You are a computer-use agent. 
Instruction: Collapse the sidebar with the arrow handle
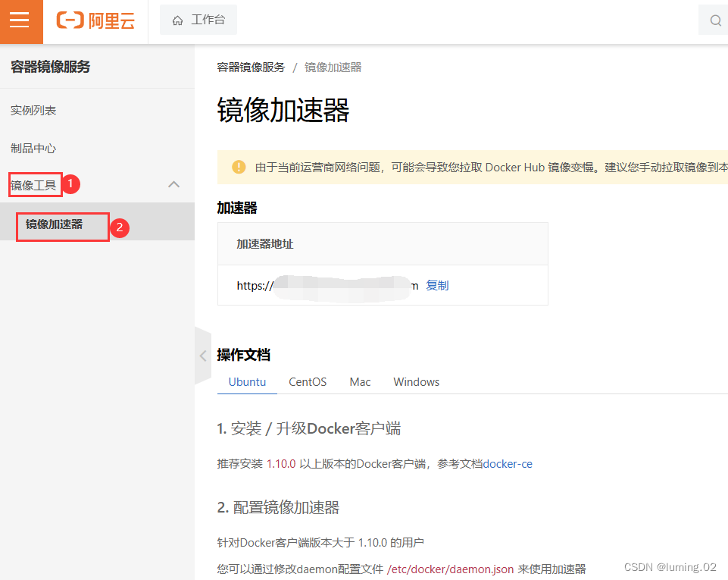[203, 356]
